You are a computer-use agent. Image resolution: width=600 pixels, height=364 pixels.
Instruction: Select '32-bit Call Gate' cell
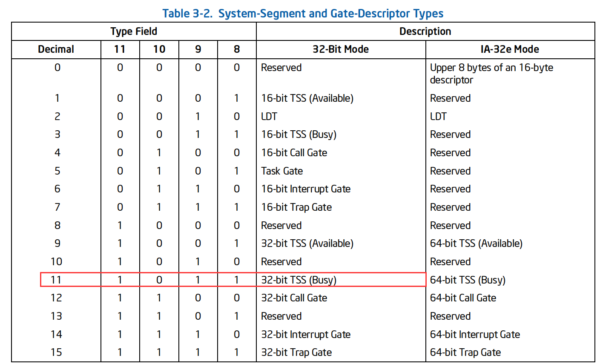coord(294,298)
